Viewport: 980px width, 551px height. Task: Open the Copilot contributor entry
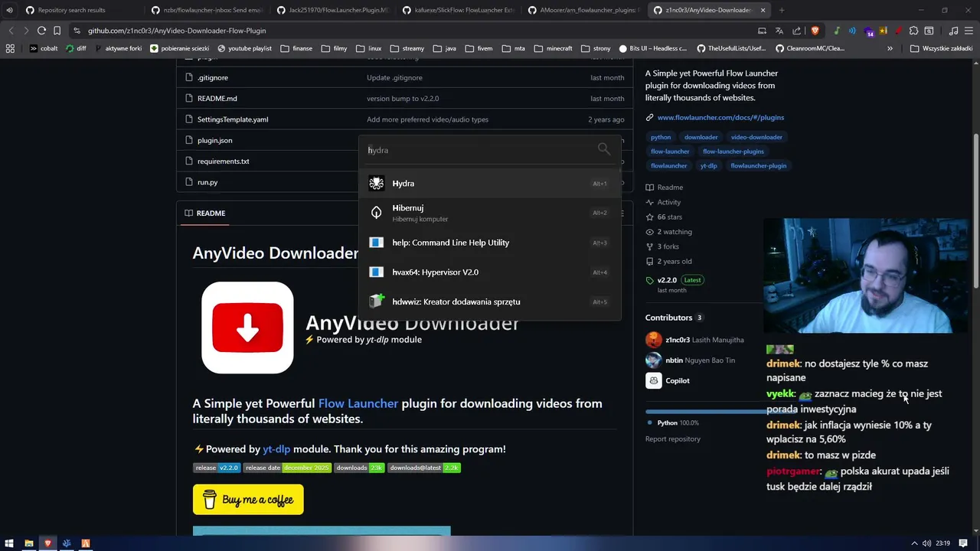coord(668,380)
